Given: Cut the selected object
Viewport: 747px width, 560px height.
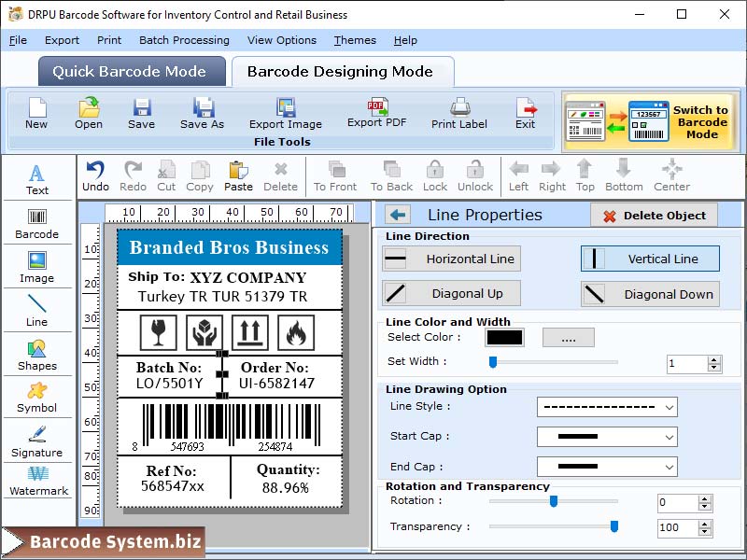Looking at the screenshot, I should pyautogui.click(x=166, y=176).
